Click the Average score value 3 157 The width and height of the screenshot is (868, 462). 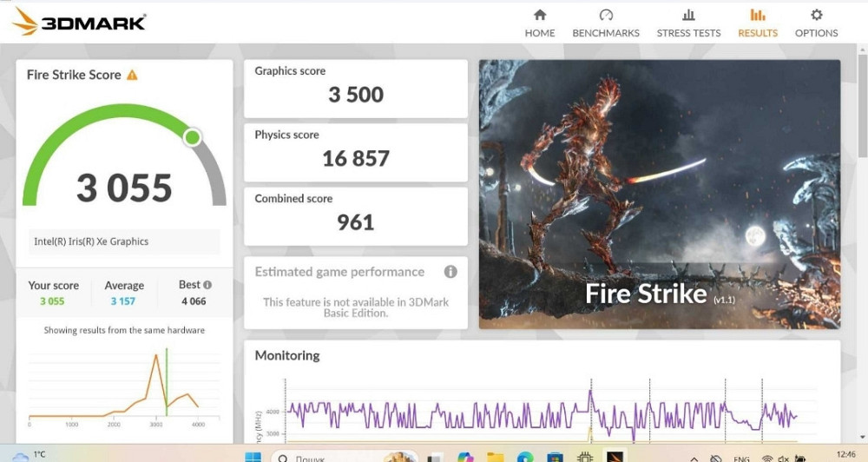124,301
